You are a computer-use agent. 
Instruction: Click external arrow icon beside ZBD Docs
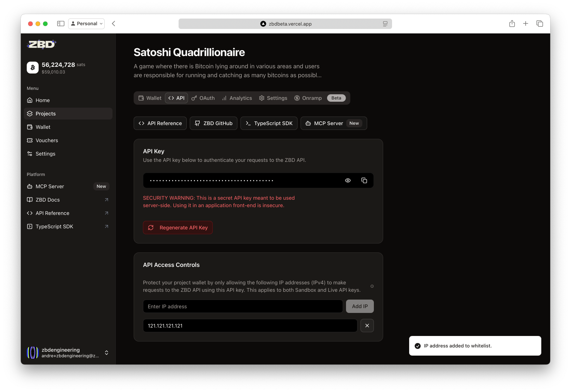(x=107, y=200)
